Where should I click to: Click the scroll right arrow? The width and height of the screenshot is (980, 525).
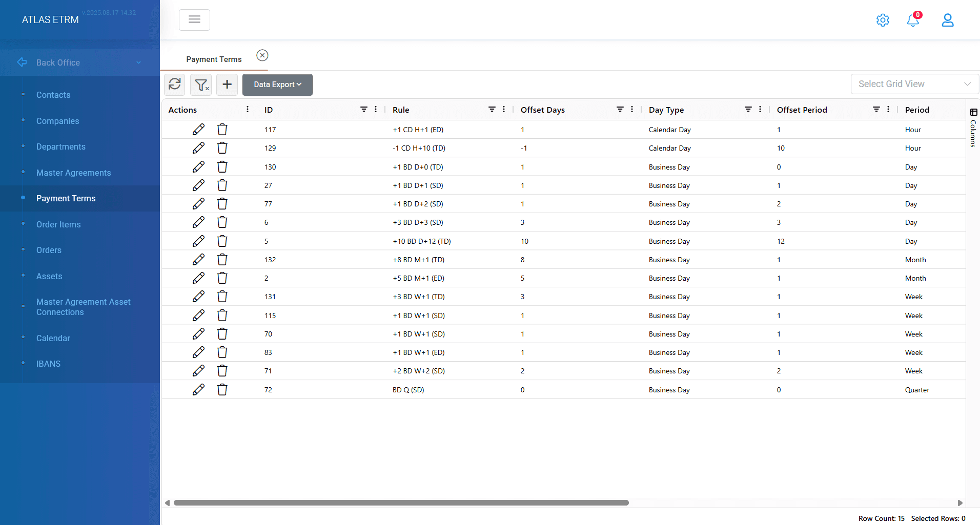point(960,503)
